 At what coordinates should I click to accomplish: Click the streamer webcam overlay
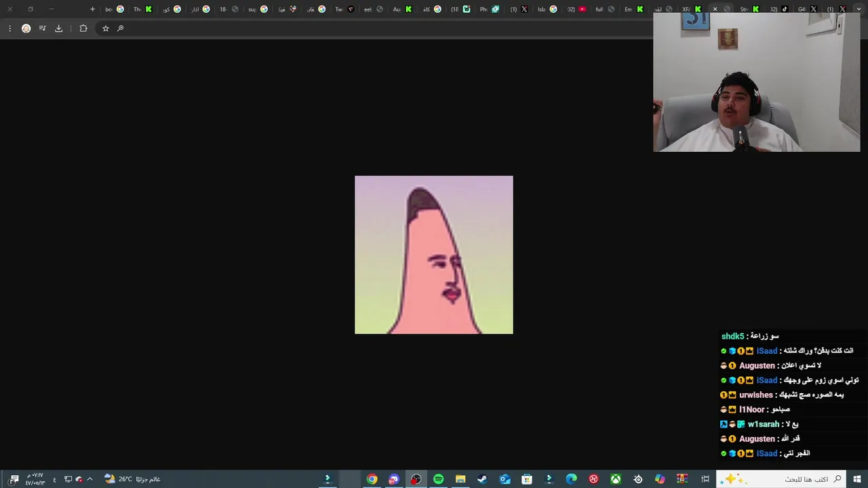click(756, 82)
